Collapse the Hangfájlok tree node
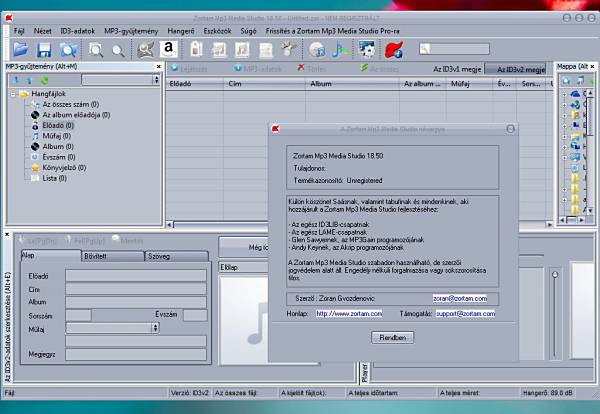 (13, 94)
